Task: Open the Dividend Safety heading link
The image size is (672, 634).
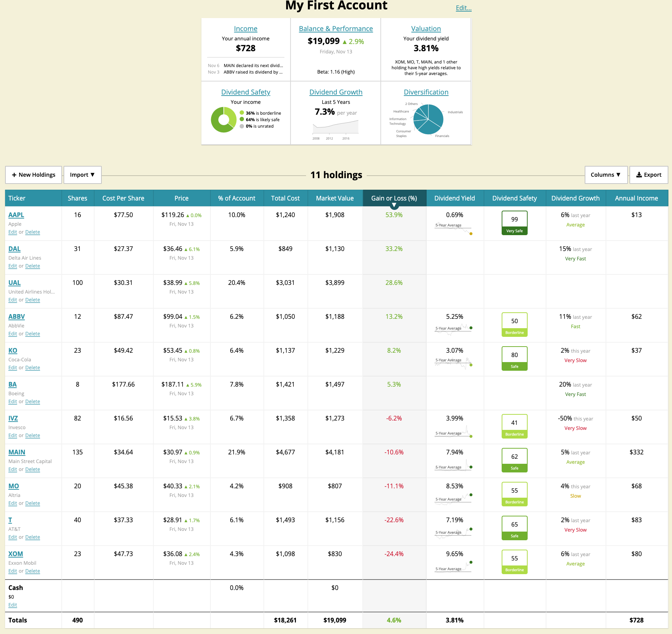Action: (x=246, y=92)
